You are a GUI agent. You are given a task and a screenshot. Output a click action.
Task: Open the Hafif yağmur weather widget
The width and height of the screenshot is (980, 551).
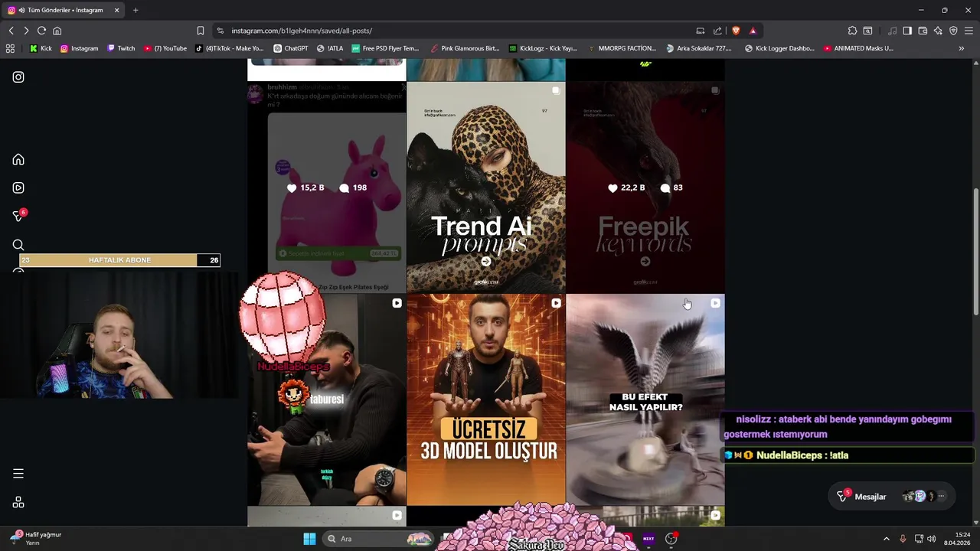(x=35, y=539)
